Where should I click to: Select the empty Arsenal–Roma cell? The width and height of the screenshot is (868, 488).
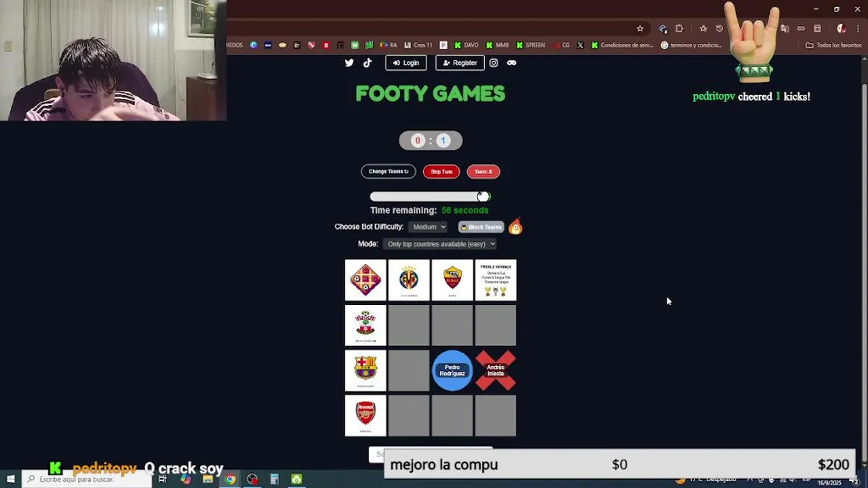pyautogui.click(x=452, y=415)
